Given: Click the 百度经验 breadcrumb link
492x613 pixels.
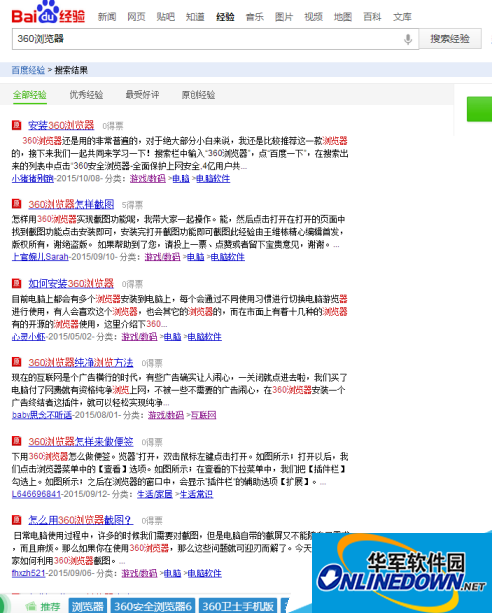Looking at the screenshot, I should click(28, 70).
